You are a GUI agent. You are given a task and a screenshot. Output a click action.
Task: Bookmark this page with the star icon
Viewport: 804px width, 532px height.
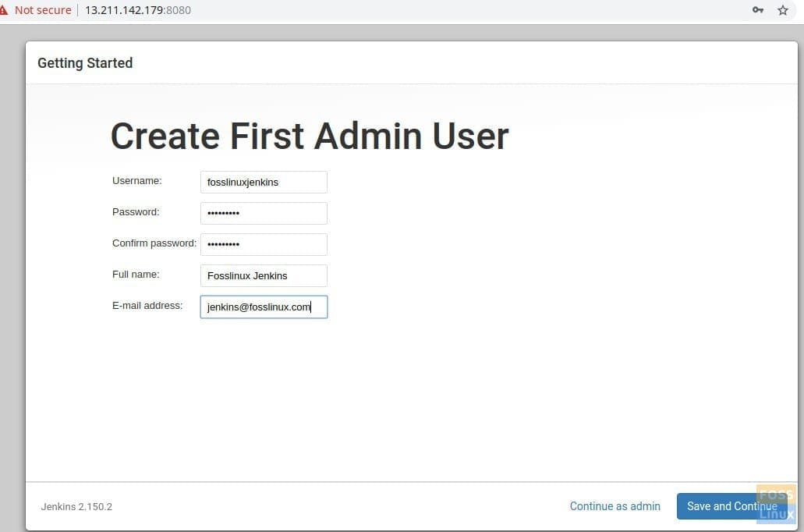(782, 10)
